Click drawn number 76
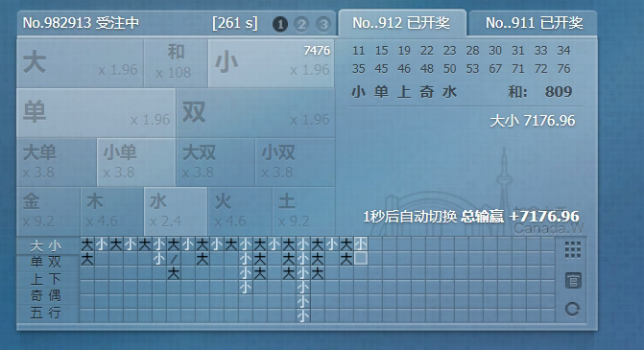Screen dimensions: 644x350 click(563, 68)
